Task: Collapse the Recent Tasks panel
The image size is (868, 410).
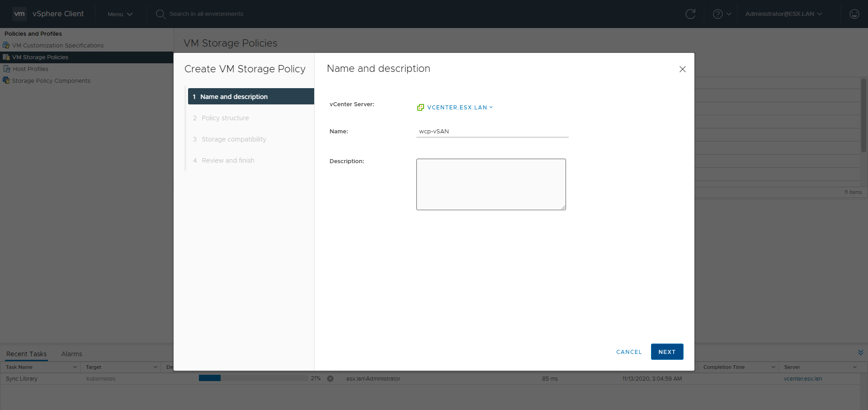Action: coord(860,353)
